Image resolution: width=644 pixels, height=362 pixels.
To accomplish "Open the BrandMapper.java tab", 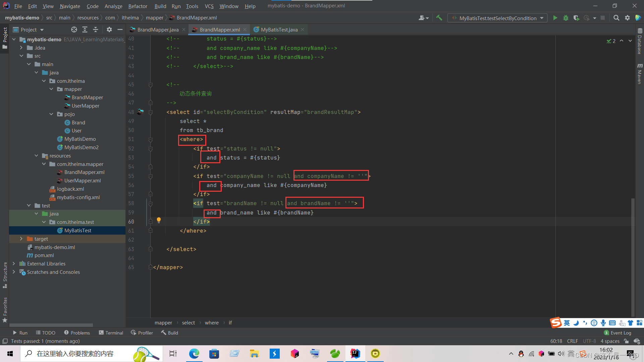I will [x=157, y=29].
